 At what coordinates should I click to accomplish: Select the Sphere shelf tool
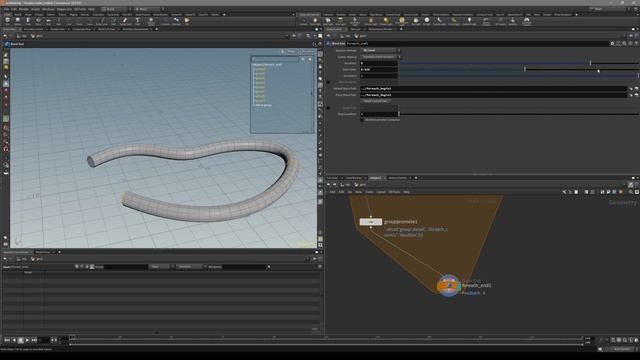coord(18,21)
